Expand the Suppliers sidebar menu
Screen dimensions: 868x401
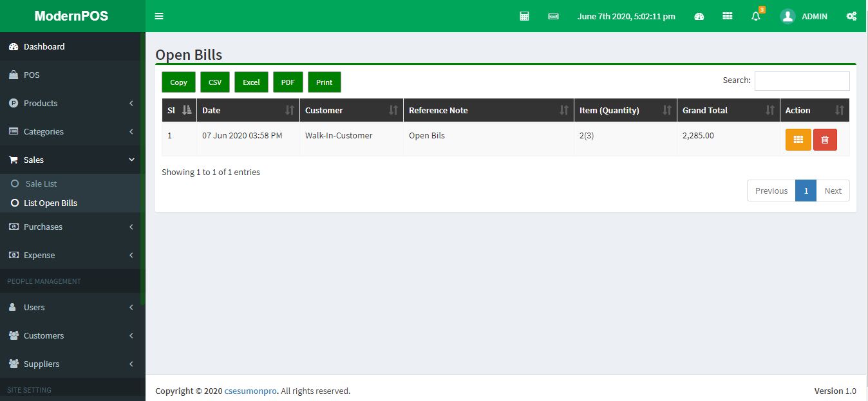(70, 364)
